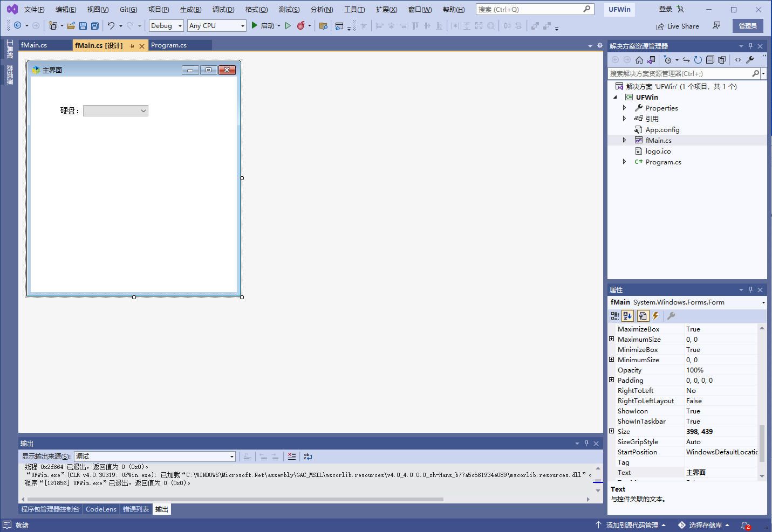Switch to the 错误列表 tab
Image resolution: width=772 pixels, height=532 pixels.
coord(136,509)
